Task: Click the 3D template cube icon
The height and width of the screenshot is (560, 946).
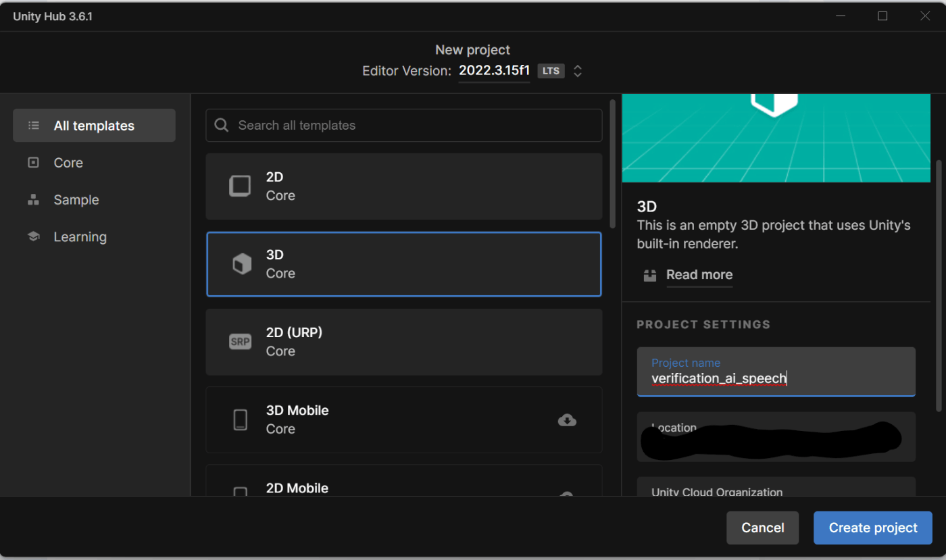Action: point(241,264)
